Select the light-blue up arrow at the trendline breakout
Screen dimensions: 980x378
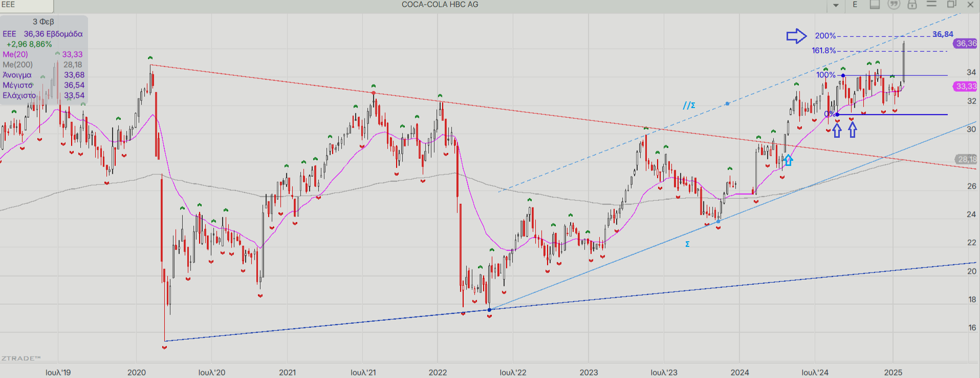point(789,160)
